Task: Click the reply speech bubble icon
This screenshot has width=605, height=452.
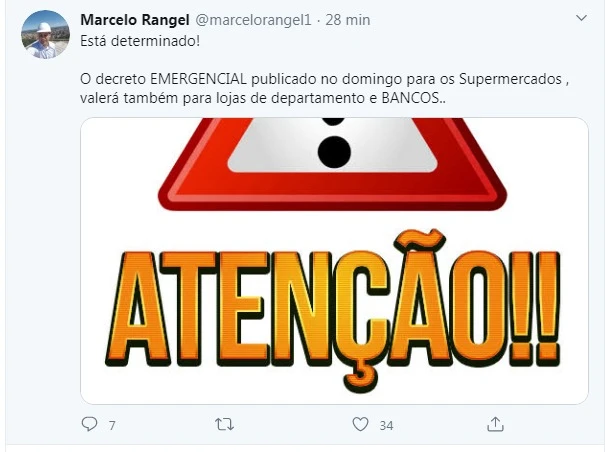Action: (x=90, y=424)
